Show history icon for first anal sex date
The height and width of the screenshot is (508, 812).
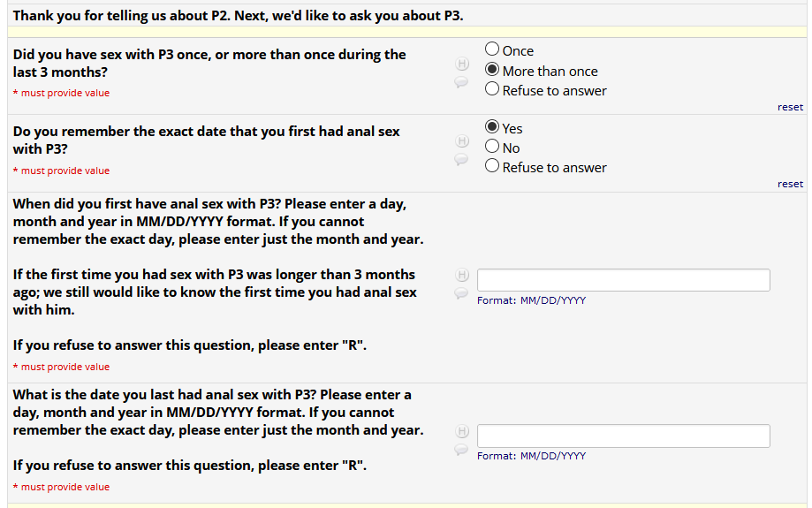pos(460,275)
